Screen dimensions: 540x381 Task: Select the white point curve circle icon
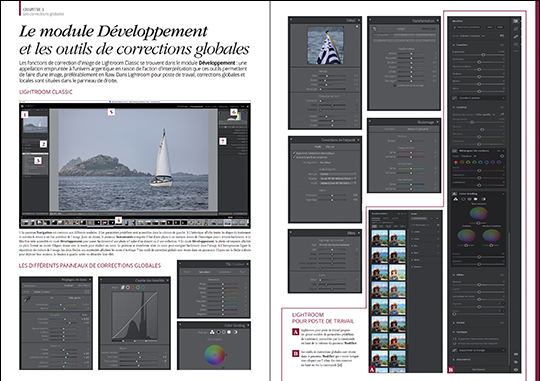click(x=128, y=287)
